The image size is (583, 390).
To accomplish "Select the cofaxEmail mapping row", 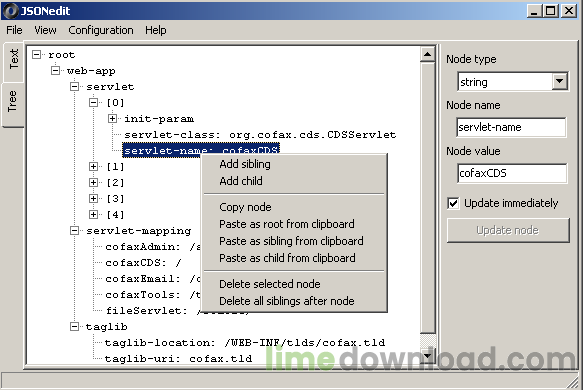I will point(153,279).
